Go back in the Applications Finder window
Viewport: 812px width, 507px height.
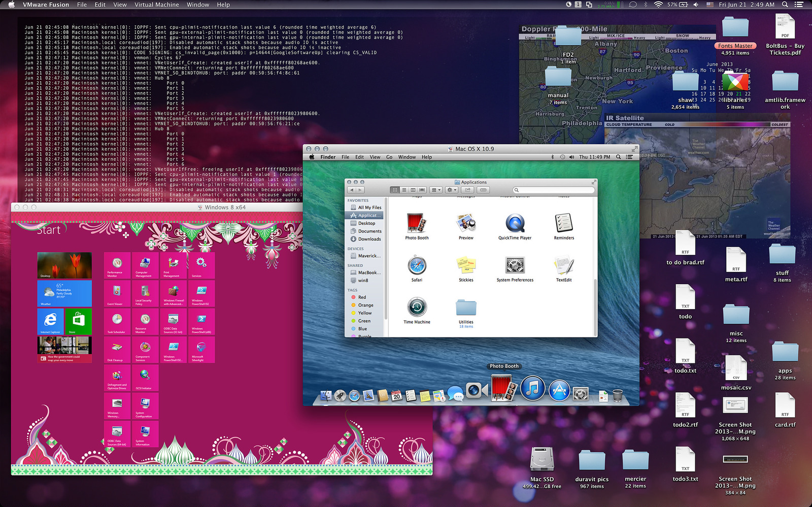pos(351,190)
